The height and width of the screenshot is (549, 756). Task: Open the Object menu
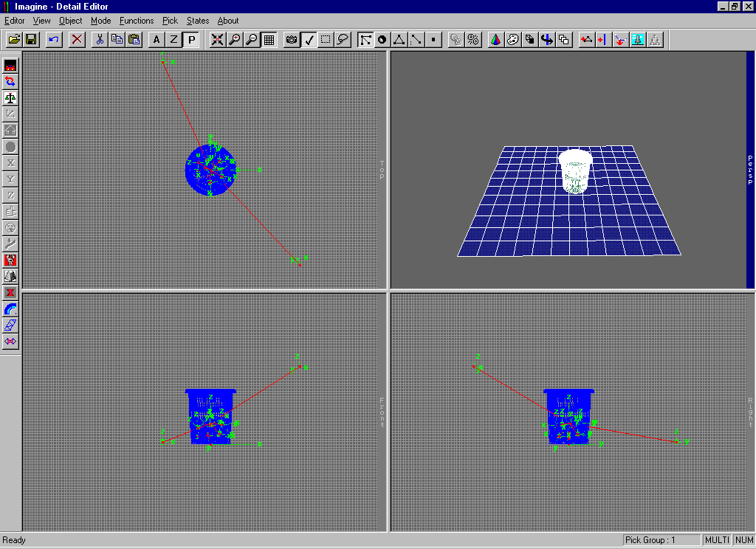click(71, 21)
